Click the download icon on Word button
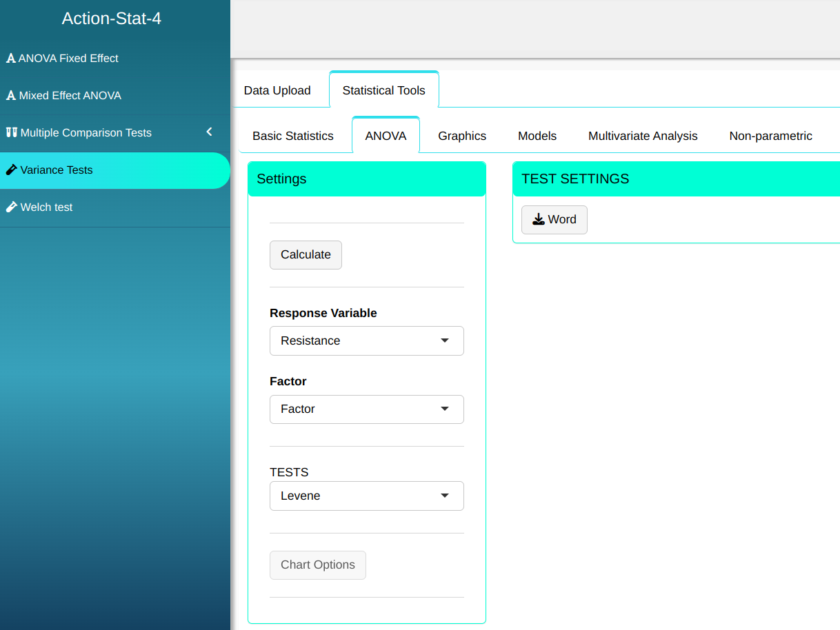 (539, 219)
